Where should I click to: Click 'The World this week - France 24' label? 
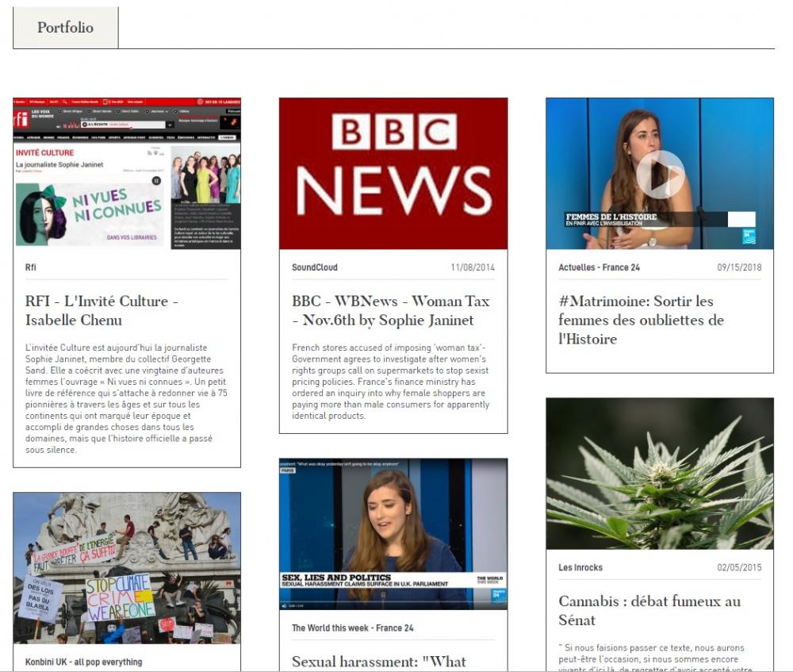353,628
